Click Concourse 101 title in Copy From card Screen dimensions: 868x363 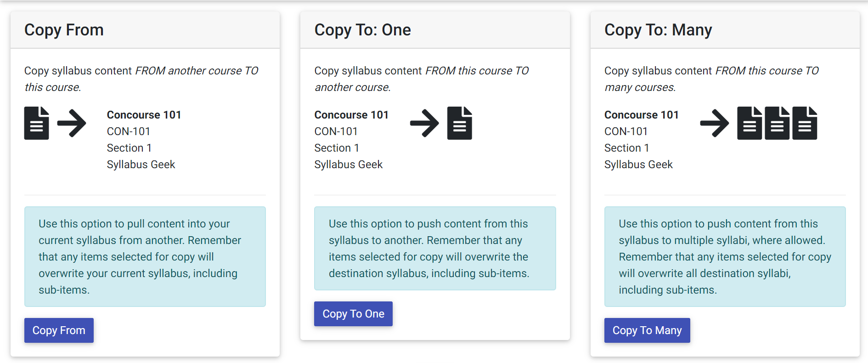pos(144,115)
